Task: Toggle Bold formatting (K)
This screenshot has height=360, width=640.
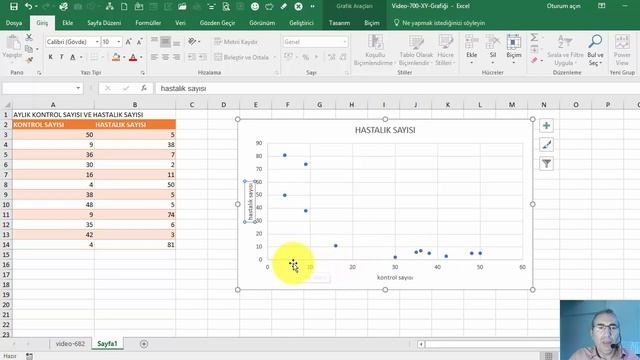Action: [x=51, y=57]
